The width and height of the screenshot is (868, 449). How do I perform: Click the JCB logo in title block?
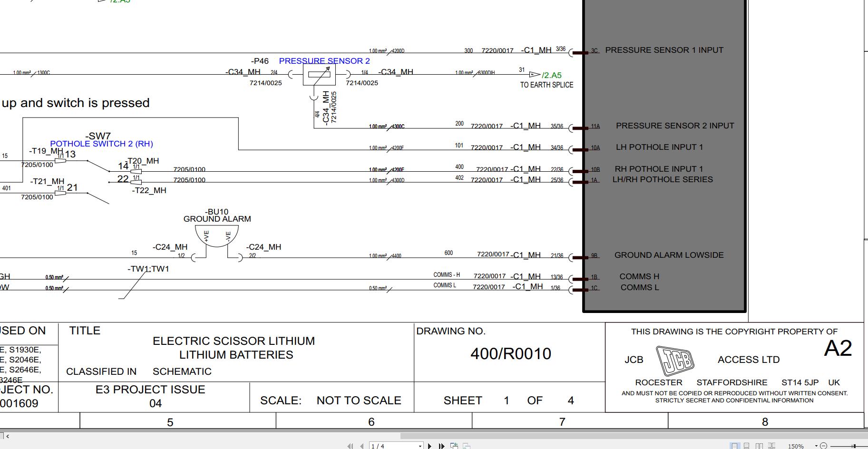(675, 361)
